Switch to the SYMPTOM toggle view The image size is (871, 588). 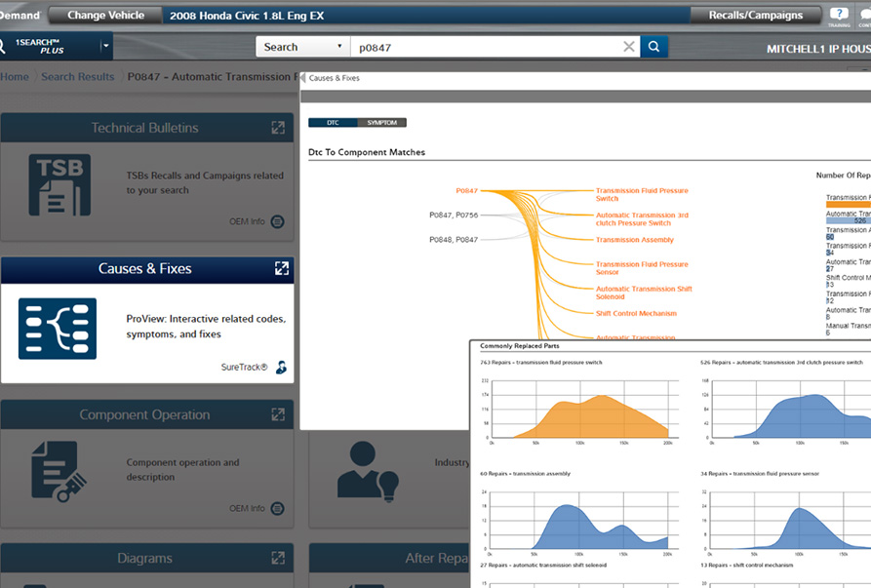coord(381,123)
